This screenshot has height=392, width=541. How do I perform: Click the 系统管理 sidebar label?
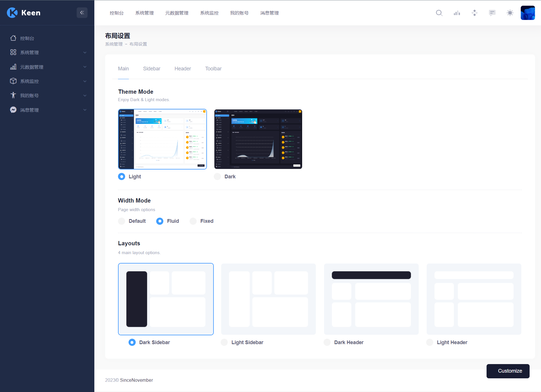click(x=29, y=52)
